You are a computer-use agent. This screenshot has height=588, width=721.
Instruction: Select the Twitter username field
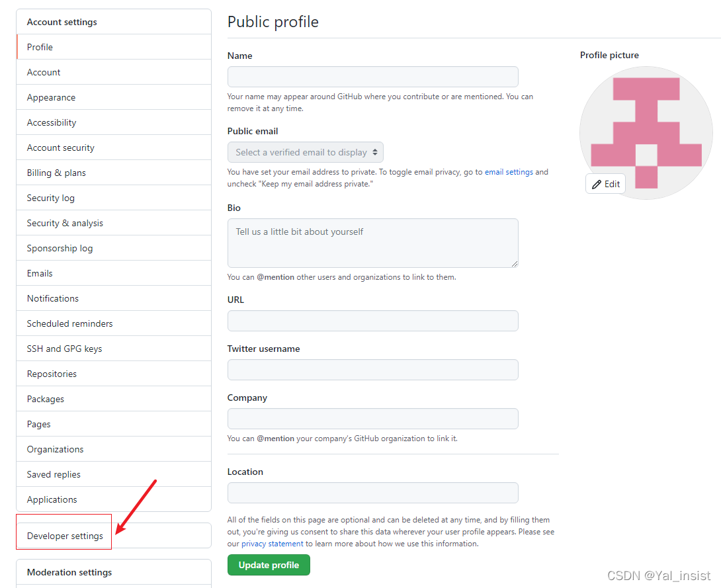[x=373, y=370]
